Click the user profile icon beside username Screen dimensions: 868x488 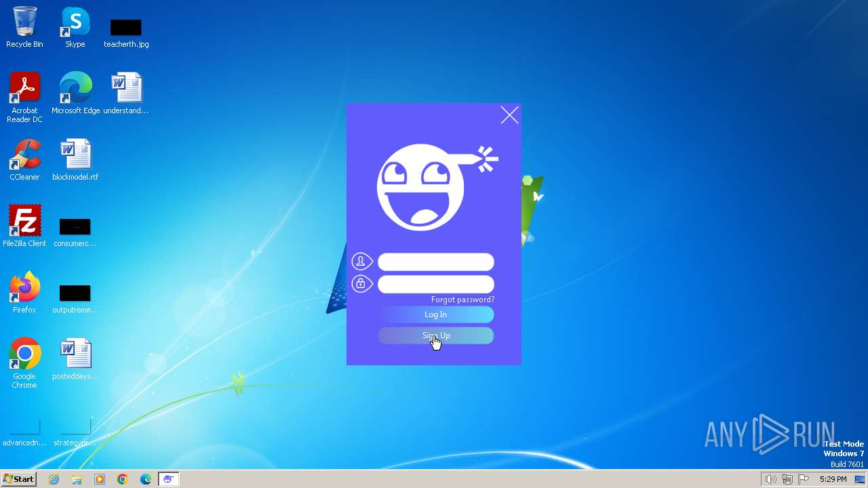[x=361, y=261]
